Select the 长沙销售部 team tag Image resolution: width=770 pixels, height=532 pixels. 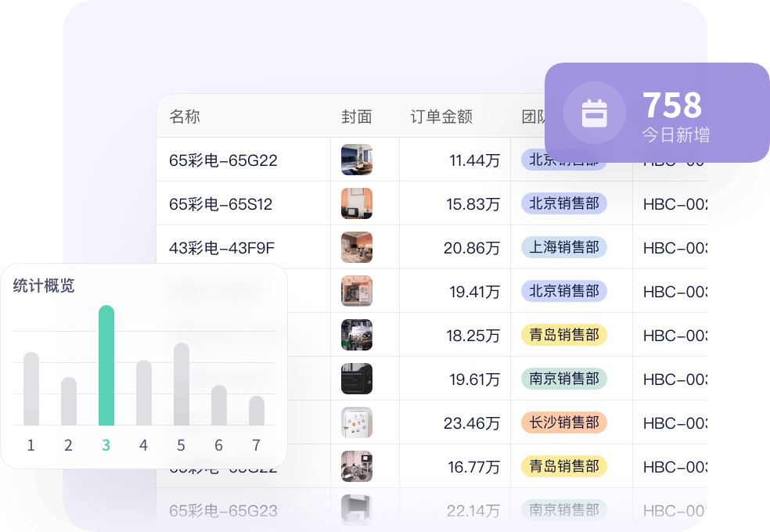pyautogui.click(x=564, y=422)
